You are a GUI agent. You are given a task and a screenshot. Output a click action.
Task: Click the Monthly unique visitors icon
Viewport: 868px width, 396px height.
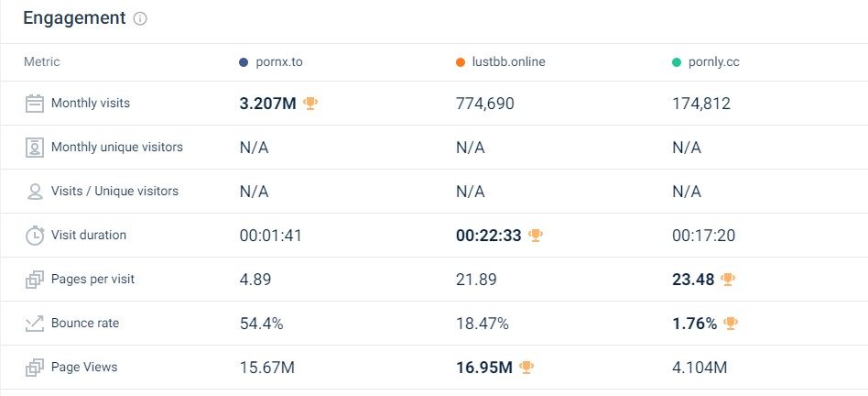34,148
